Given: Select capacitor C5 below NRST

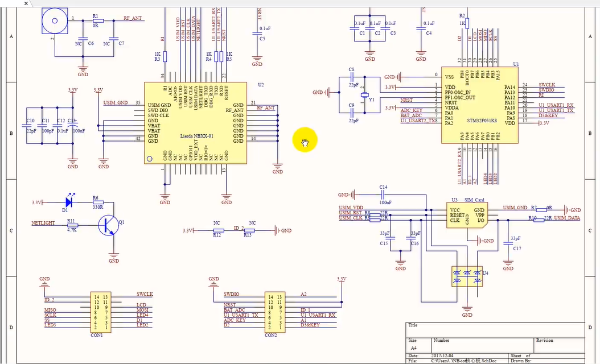Looking at the screenshot, I should coord(257,33).
